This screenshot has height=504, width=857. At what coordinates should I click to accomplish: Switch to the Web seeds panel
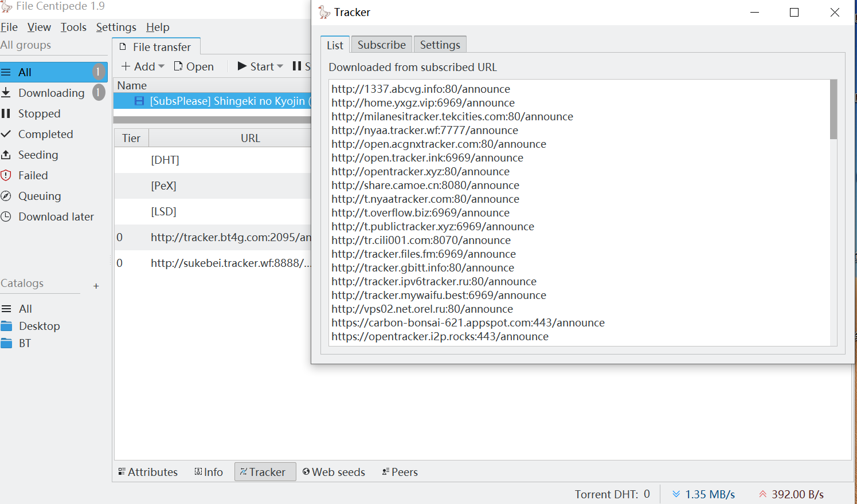[x=334, y=471]
